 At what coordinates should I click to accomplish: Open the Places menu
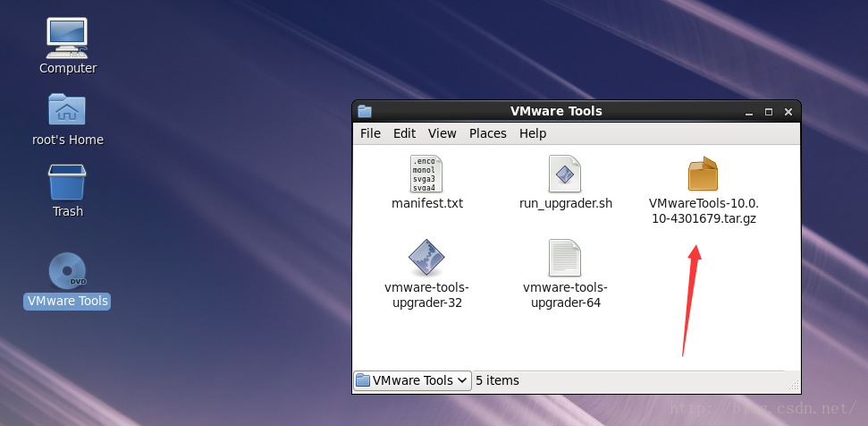[488, 133]
